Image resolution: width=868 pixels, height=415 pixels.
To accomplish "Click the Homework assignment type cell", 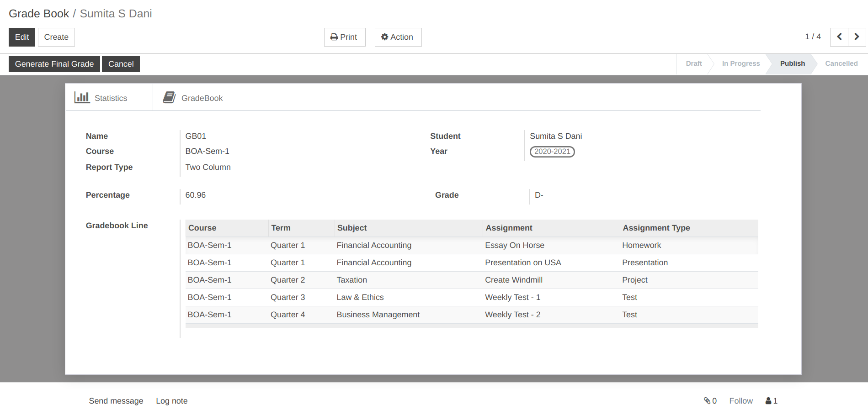I will coord(689,245).
